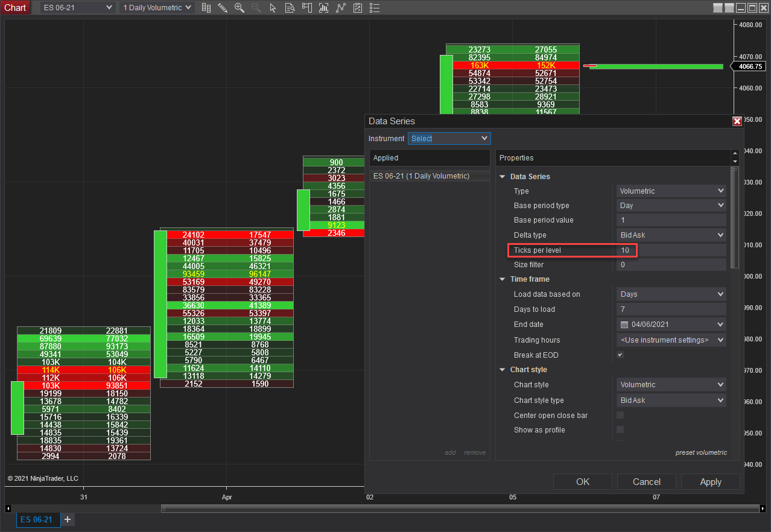Add a new tab with plus button
The image size is (771, 532).
pyautogui.click(x=68, y=519)
